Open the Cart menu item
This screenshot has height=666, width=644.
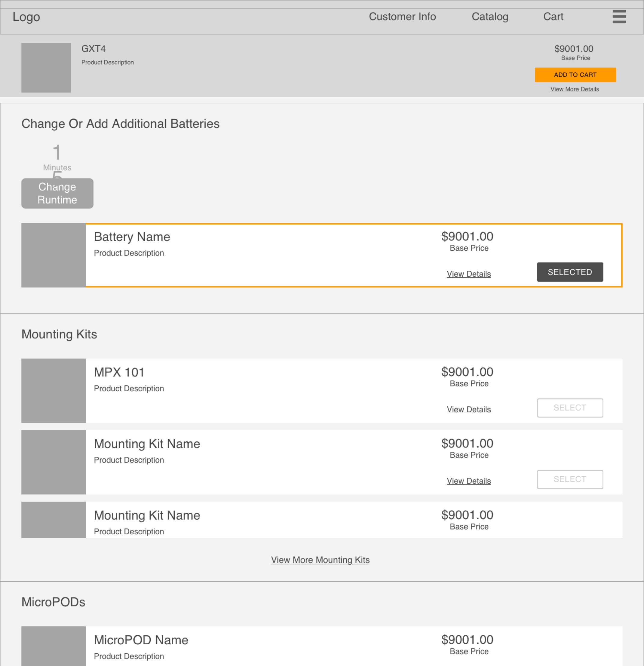553,17
